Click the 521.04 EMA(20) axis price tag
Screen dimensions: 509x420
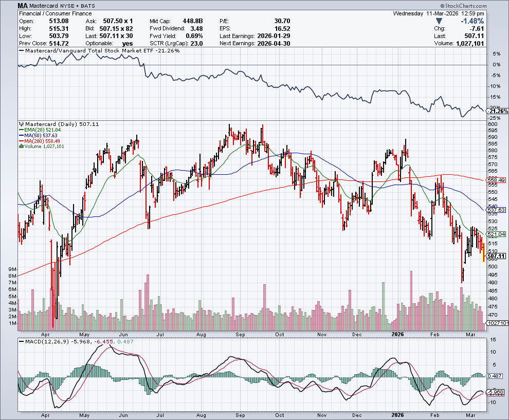coord(496,234)
